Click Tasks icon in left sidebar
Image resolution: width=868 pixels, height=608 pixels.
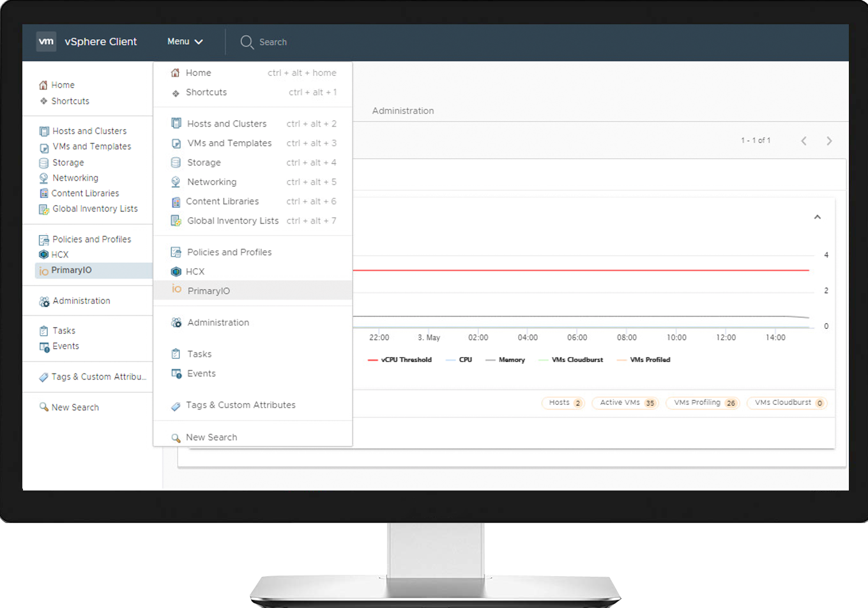pos(43,331)
